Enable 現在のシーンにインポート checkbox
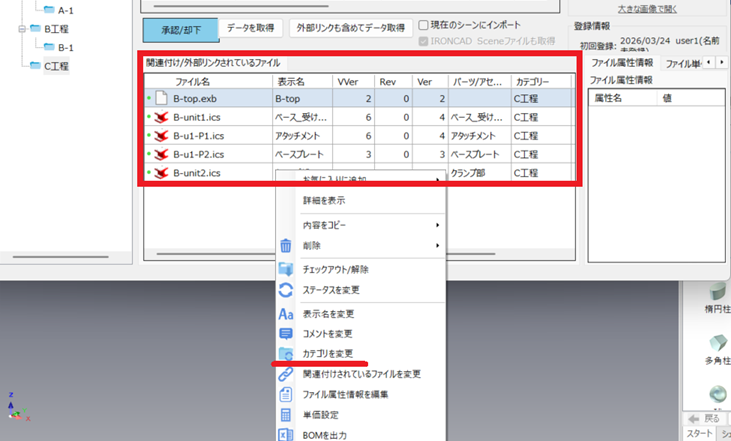731x441 pixels. [x=423, y=25]
